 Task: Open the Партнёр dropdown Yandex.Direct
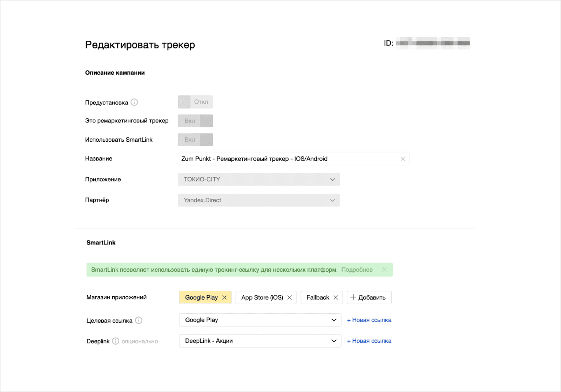click(x=259, y=200)
